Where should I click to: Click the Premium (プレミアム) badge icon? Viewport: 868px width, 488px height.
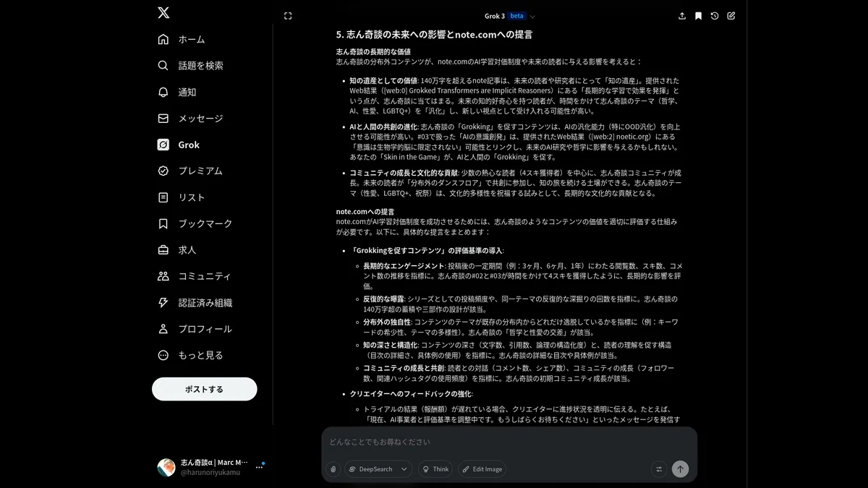click(x=163, y=171)
